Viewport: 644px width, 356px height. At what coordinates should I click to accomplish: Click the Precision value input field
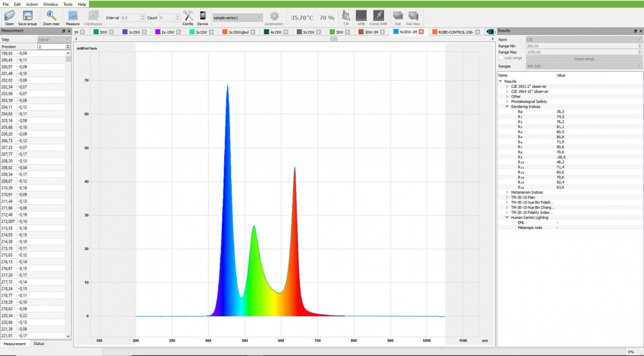coord(52,47)
